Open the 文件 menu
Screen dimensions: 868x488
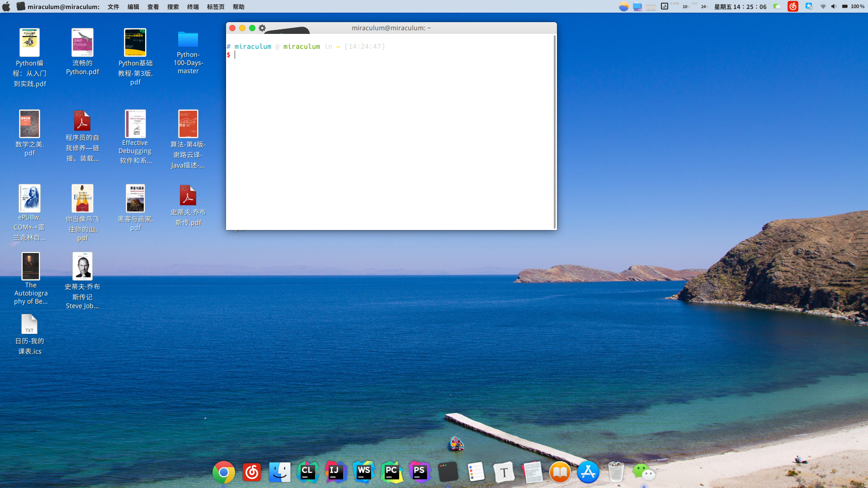coord(113,7)
